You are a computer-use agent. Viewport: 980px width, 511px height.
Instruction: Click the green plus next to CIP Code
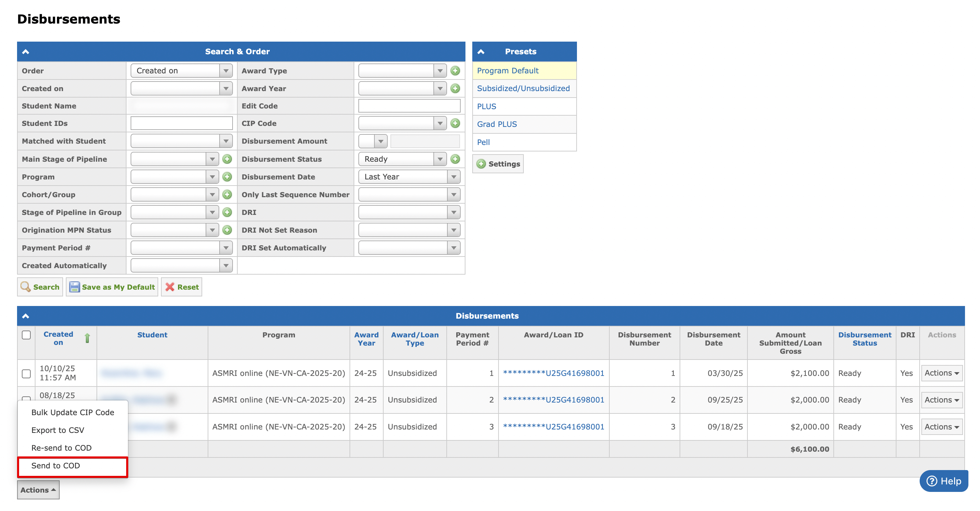point(455,123)
